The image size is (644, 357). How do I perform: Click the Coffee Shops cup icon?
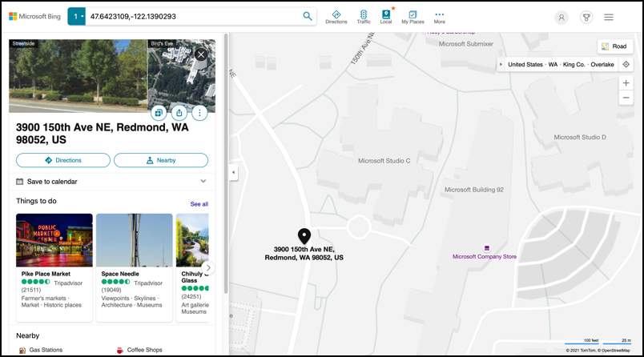point(120,351)
